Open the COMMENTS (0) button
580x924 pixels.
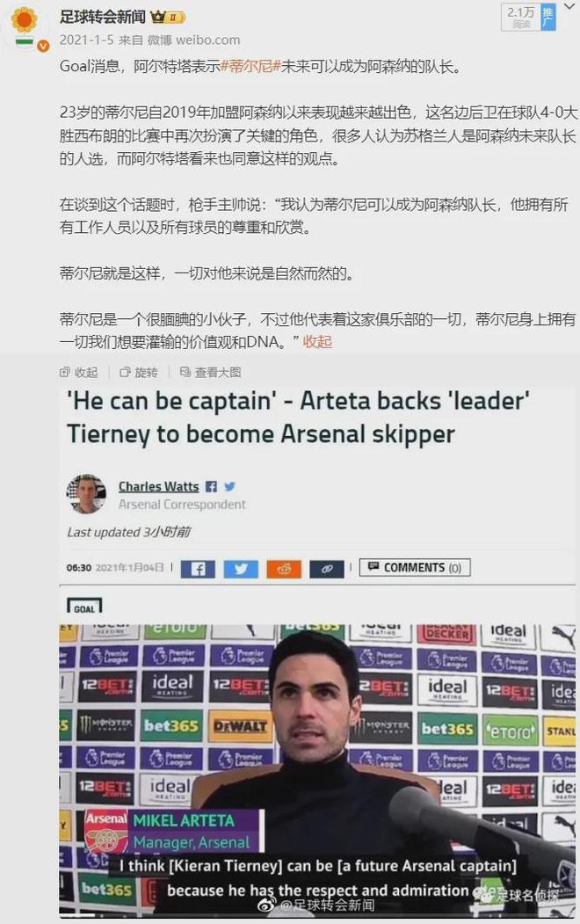(x=415, y=567)
